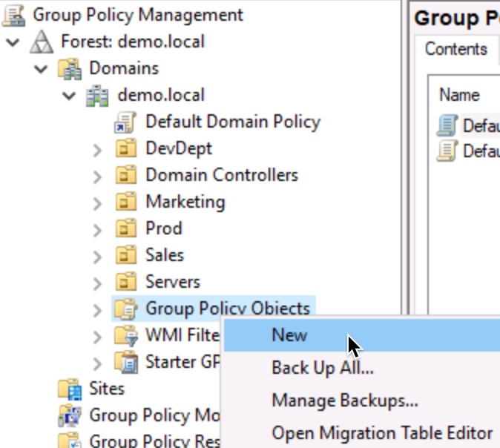The width and height of the screenshot is (500, 448).
Task: Select the Forest: demo.local label
Action: point(133,42)
